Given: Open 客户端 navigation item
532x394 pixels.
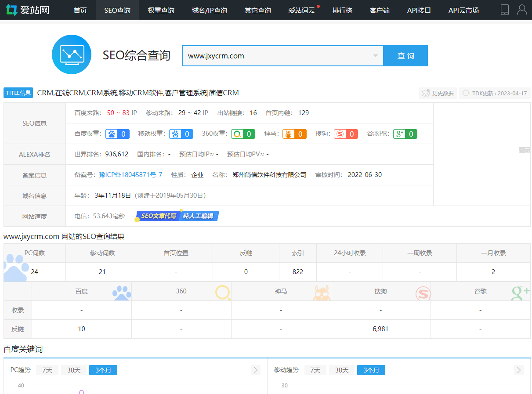Looking at the screenshot, I should [380, 10].
